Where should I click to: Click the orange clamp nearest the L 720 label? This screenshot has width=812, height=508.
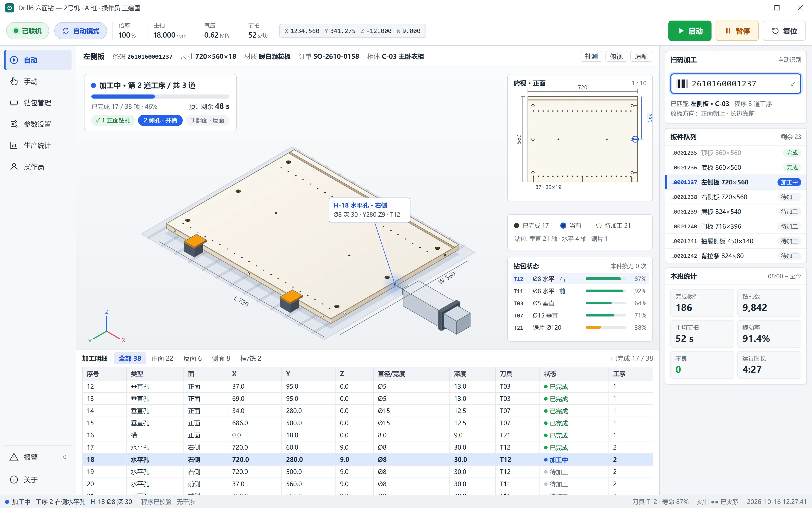coord(291,301)
